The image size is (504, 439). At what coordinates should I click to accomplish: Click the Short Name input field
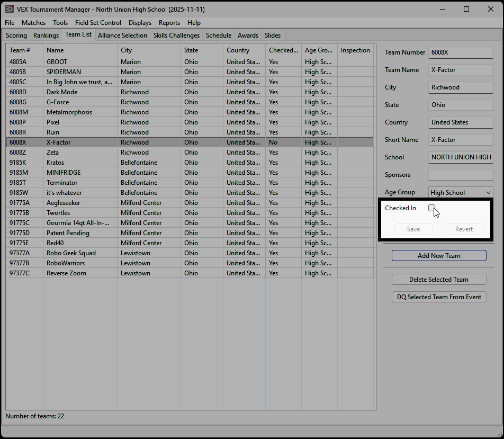461,140
